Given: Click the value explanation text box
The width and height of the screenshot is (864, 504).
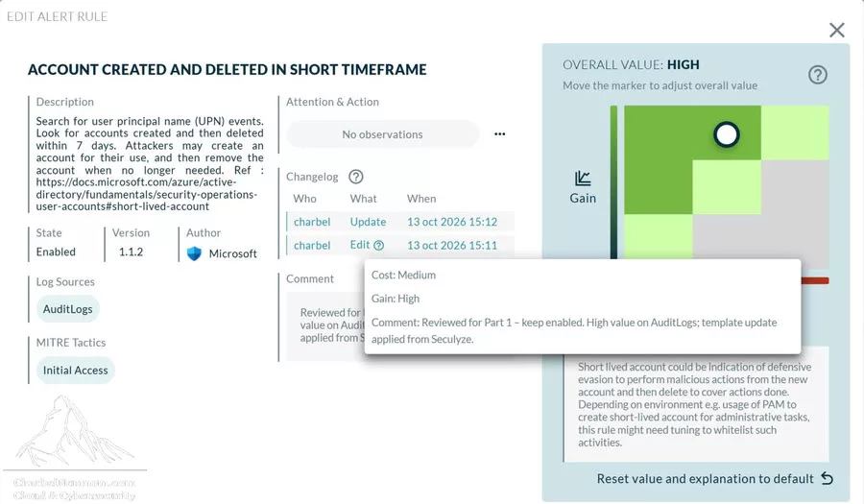Looking at the screenshot, I should (696, 404).
